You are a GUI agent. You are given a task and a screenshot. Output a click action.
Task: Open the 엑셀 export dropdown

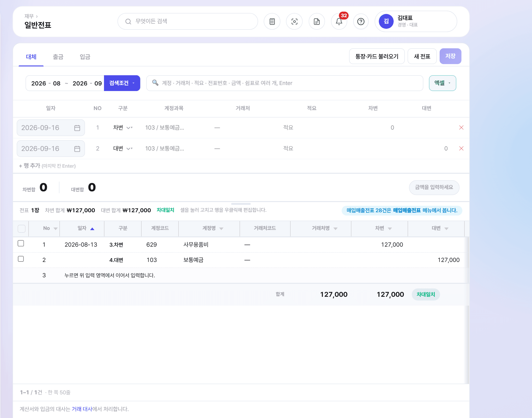click(x=442, y=83)
